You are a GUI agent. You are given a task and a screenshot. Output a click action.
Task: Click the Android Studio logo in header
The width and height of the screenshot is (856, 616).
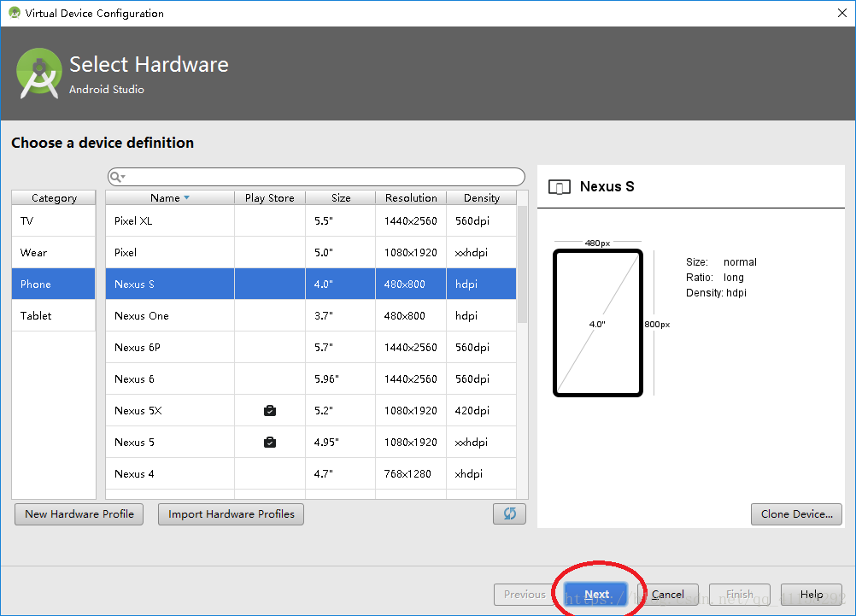point(38,73)
